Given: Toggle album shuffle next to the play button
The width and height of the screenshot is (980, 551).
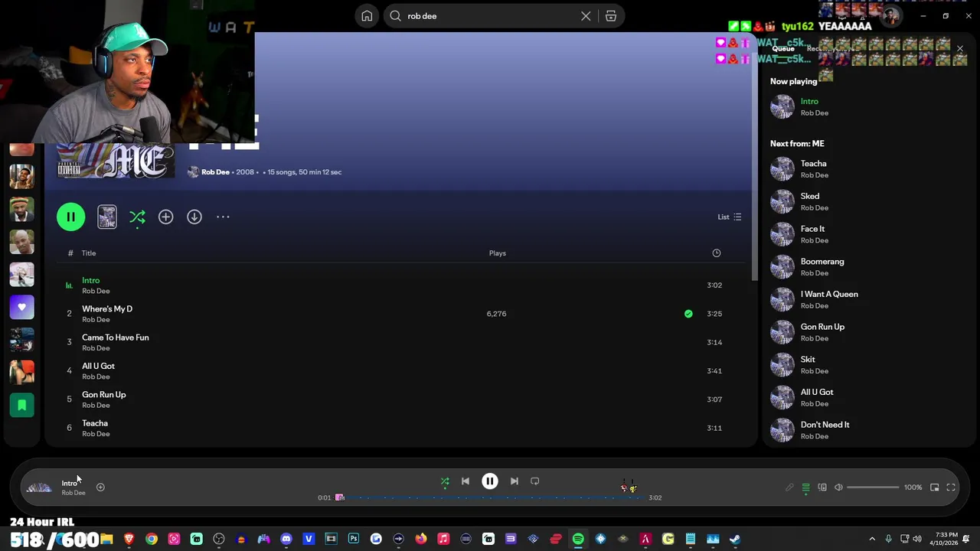Looking at the screenshot, I should (x=137, y=217).
